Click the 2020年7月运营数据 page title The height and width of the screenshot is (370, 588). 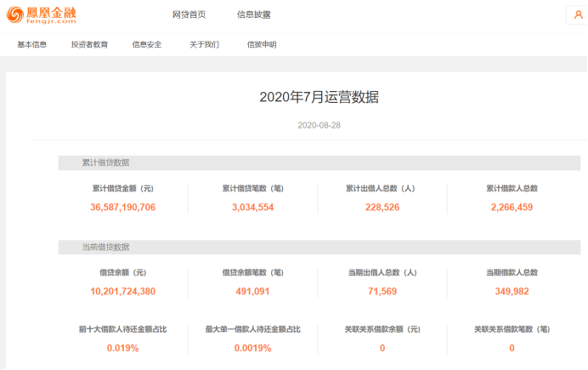click(319, 97)
